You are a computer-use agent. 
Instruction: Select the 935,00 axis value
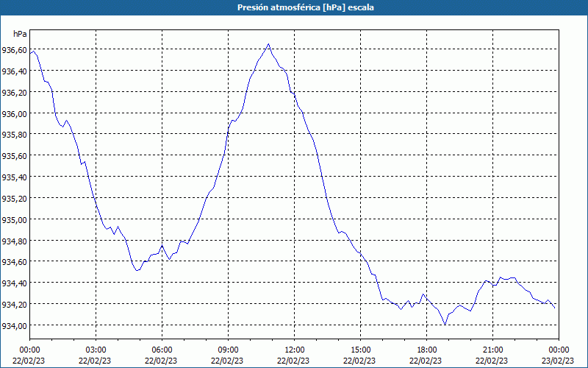click(x=14, y=219)
